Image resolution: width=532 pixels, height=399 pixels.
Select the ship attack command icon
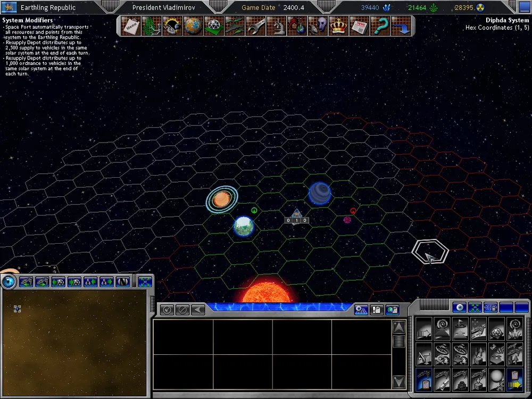(x=478, y=328)
